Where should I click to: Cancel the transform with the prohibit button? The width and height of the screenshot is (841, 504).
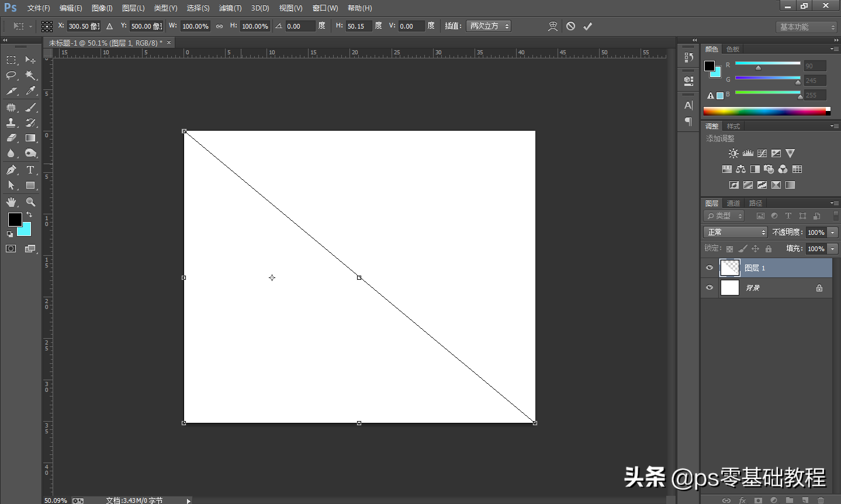570,26
